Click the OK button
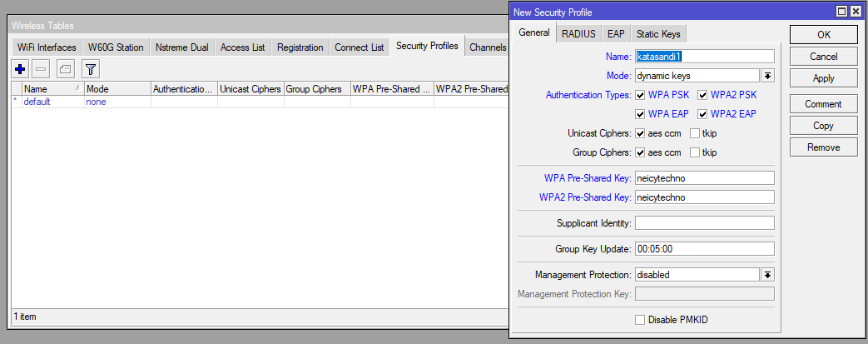This screenshot has height=344, width=868. click(824, 34)
